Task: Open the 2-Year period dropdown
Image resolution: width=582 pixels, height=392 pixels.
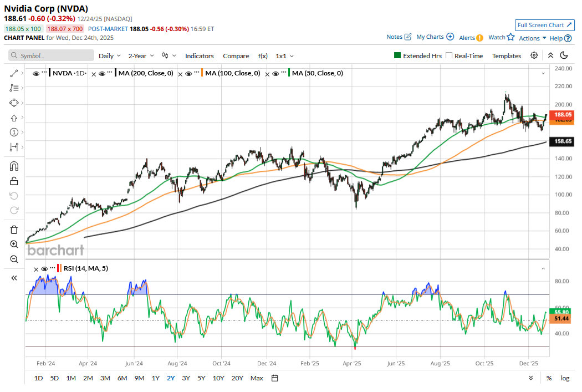Action: 141,56
